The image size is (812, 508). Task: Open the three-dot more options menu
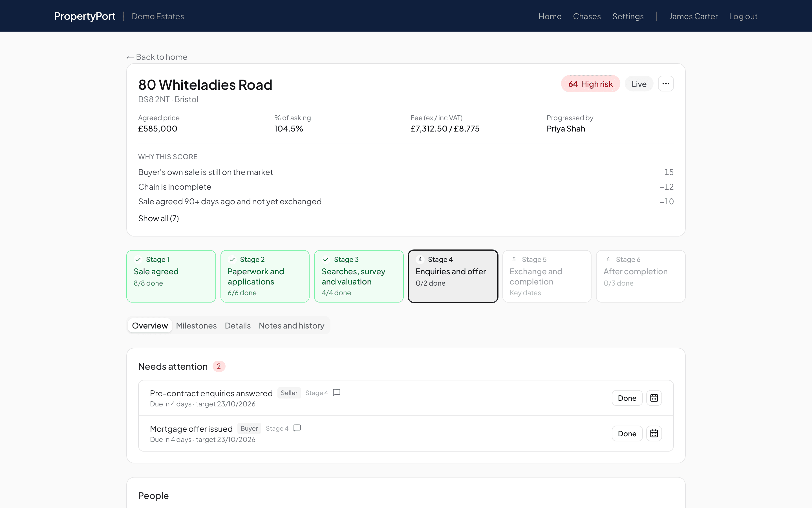[666, 84]
